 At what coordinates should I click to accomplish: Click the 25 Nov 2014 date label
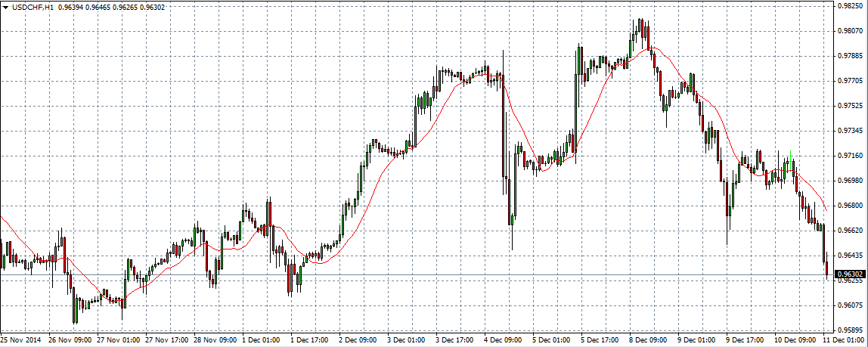21,340
